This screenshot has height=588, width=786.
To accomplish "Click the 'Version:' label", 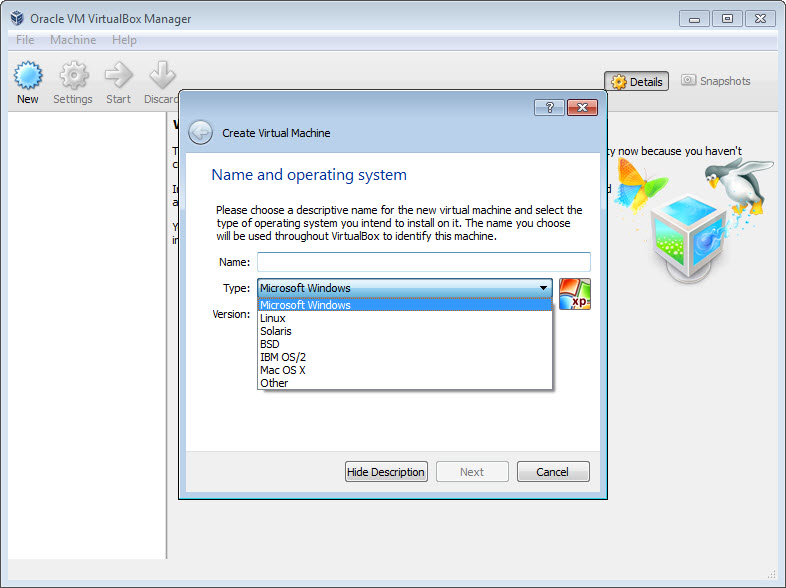I will click(x=231, y=314).
